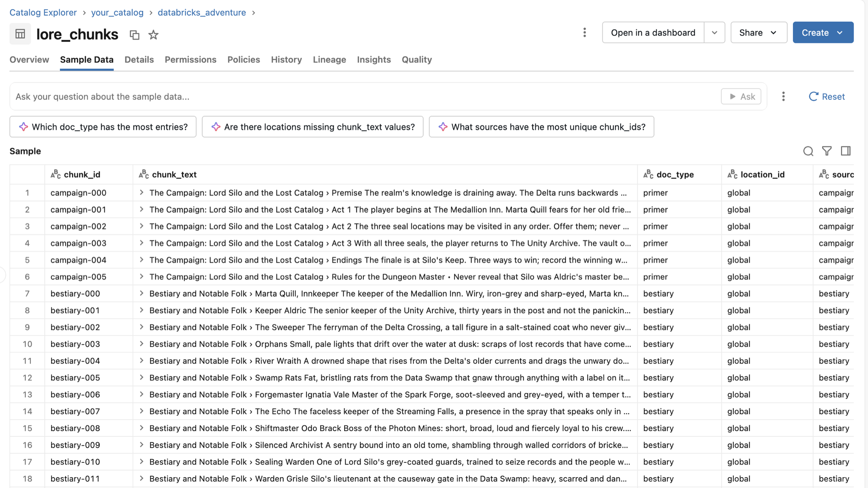Open your_catalog breadcrumb link
The width and height of the screenshot is (868, 488).
click(117, 13)
